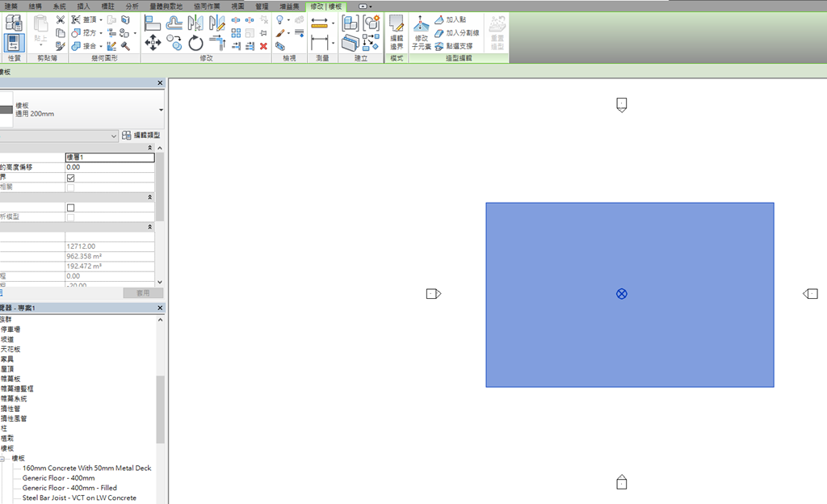This screenshot has height=504, width=827.
Task: Select the Demolish hammer tool
Action: (x=125, y=46)
